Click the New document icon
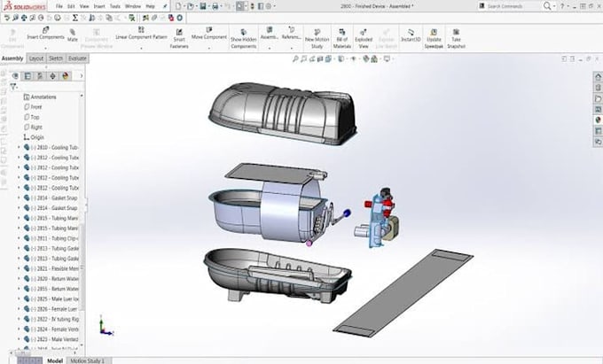The image size is (603, 364). click(178, 6)
